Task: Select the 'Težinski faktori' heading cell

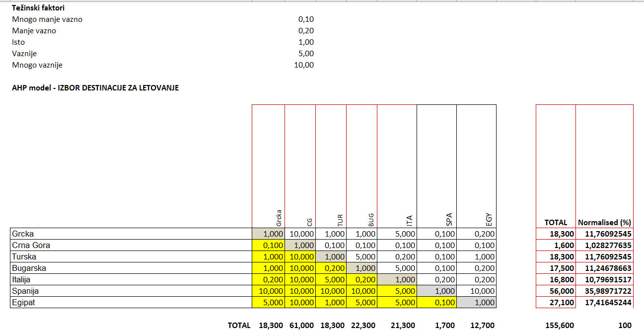Action: (38, 8)
